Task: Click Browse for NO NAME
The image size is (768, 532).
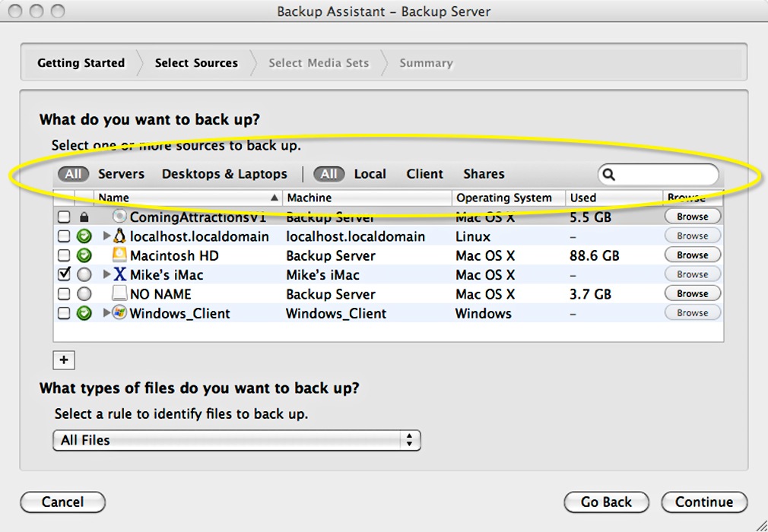Action: click(x=693, y=293)
